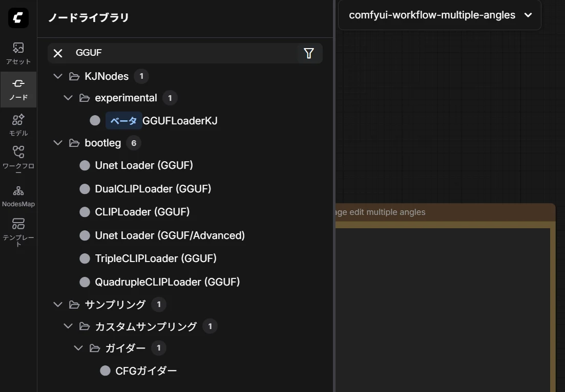Viewport: 565px width, 392px height.
Task: Click the dot icon beside CLIPLoader (GGUF)
Action: [85, 212]
